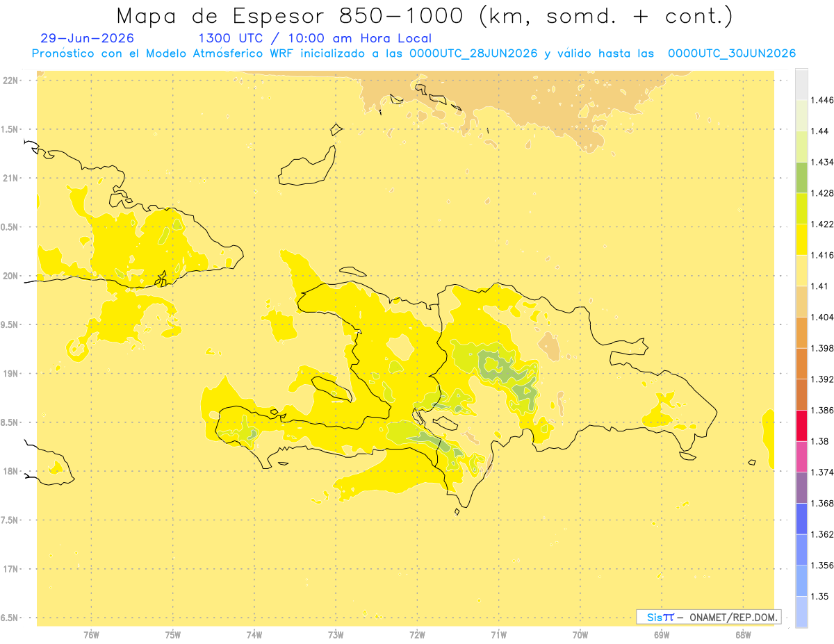
Task: Click the "18N" latitude axis label
Action: point(12,472)
